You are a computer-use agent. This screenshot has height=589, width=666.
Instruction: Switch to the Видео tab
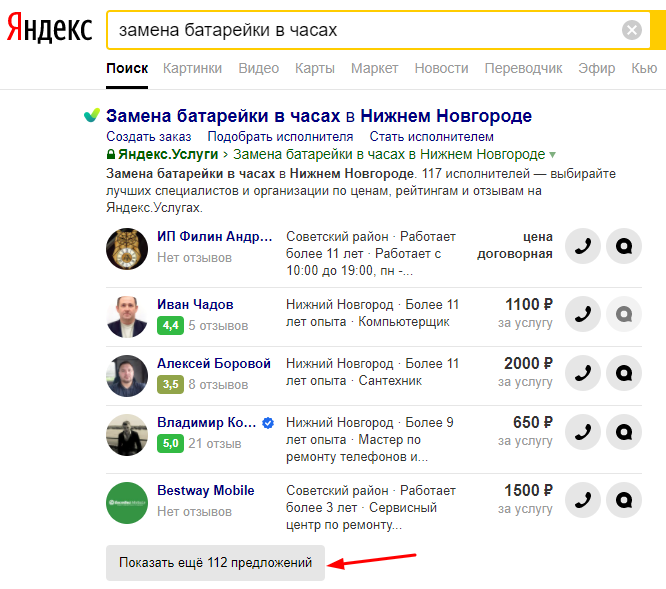(x=259, y=68)
